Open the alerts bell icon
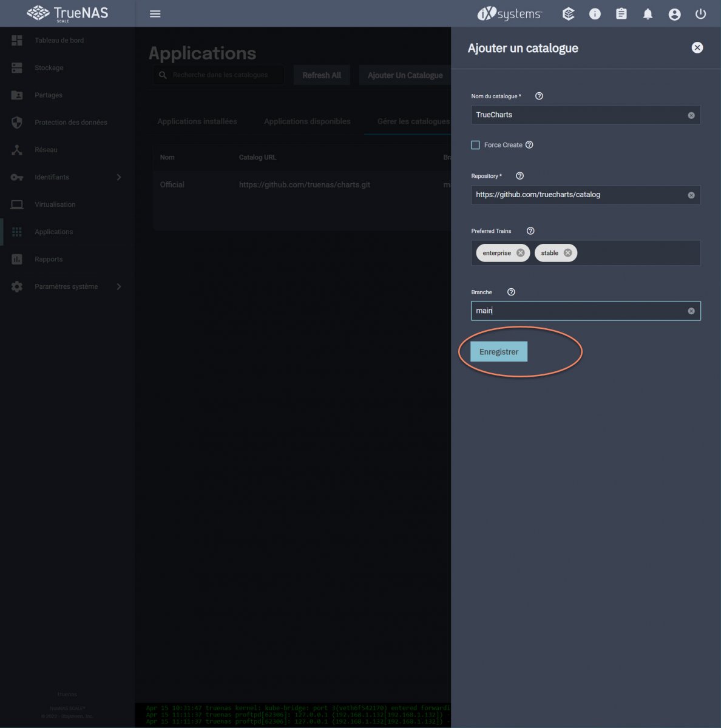 pyautogui.click(x=648, y=14)
